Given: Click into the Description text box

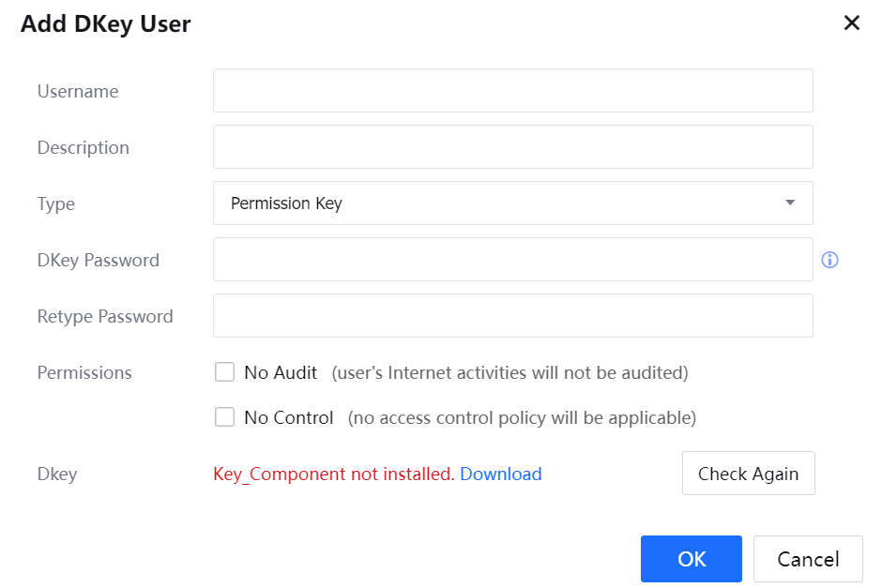Looking at the screenshot, I should point(512,147).
